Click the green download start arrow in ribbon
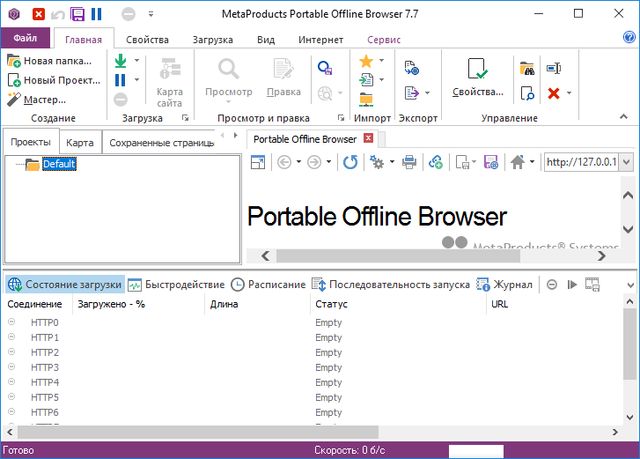640x459 pixels. [121, 62]
